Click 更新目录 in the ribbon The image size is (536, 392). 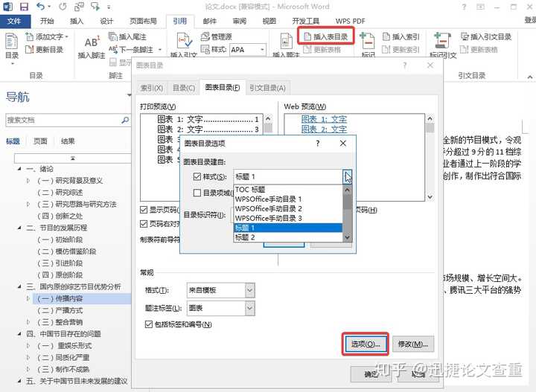(x=45, y=50)
